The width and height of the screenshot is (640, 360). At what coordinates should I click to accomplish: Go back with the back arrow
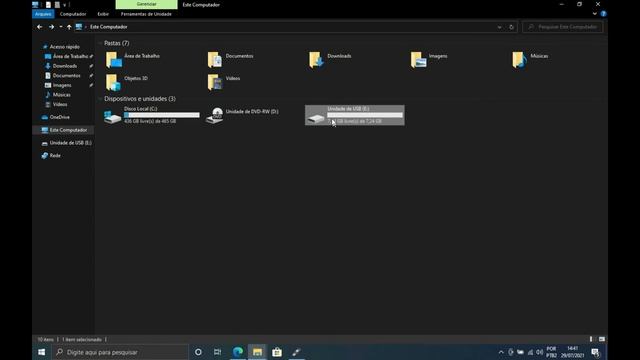click(40, 27)
